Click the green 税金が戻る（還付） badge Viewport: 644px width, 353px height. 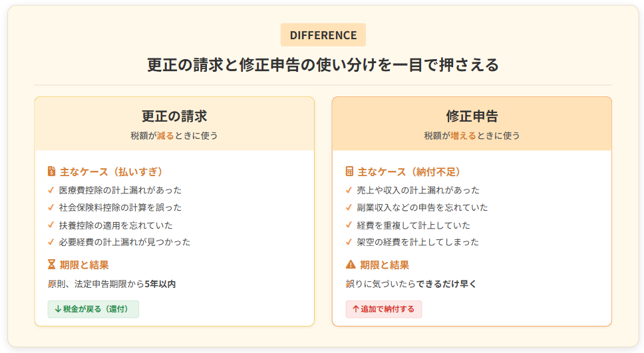[x=93, y=309]
